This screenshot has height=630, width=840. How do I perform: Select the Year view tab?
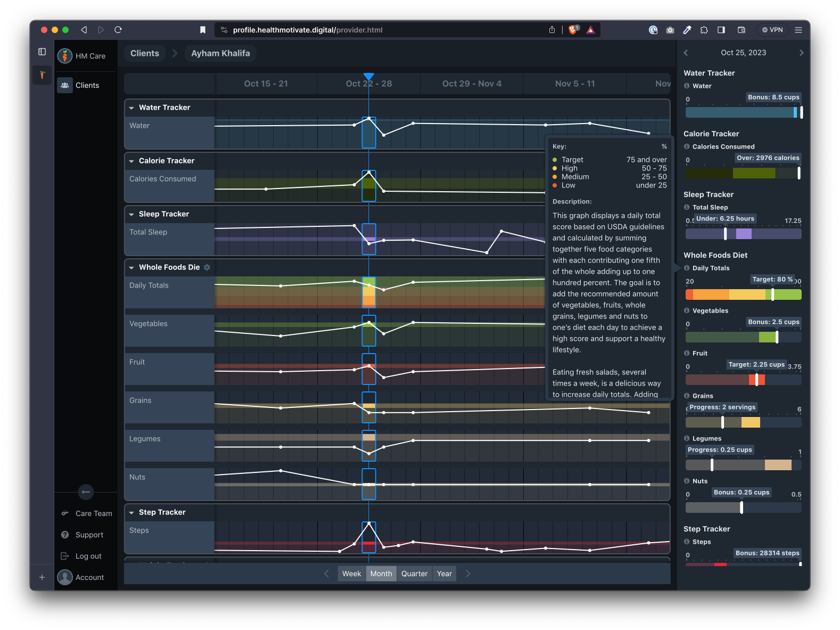(444, 574)
